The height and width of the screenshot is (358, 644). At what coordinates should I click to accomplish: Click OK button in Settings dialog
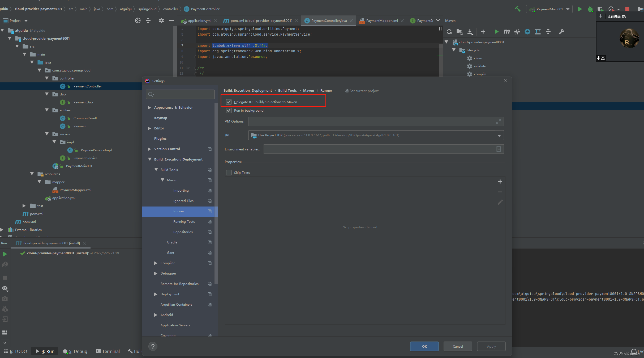[424, 346]
